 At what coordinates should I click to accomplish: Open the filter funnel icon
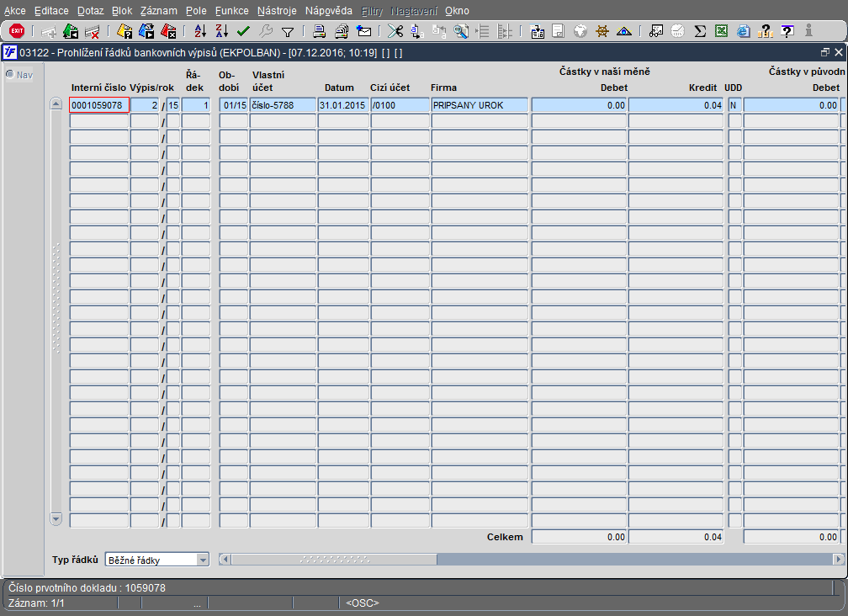(x=288, y=32)
